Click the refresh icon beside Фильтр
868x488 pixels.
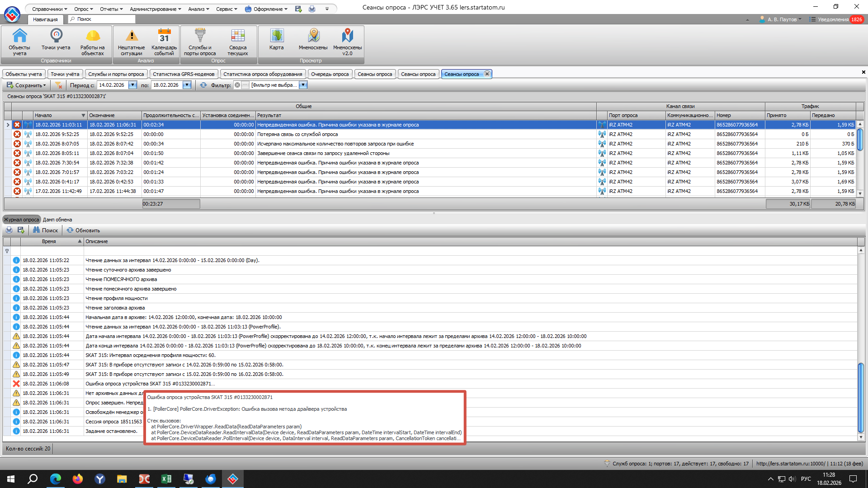(203, 85)
